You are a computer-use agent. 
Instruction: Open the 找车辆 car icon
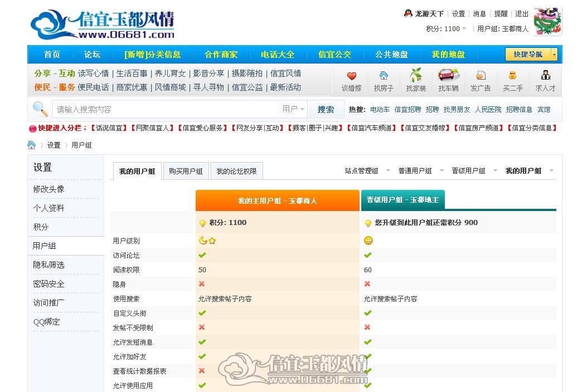(x=449, y=75)
